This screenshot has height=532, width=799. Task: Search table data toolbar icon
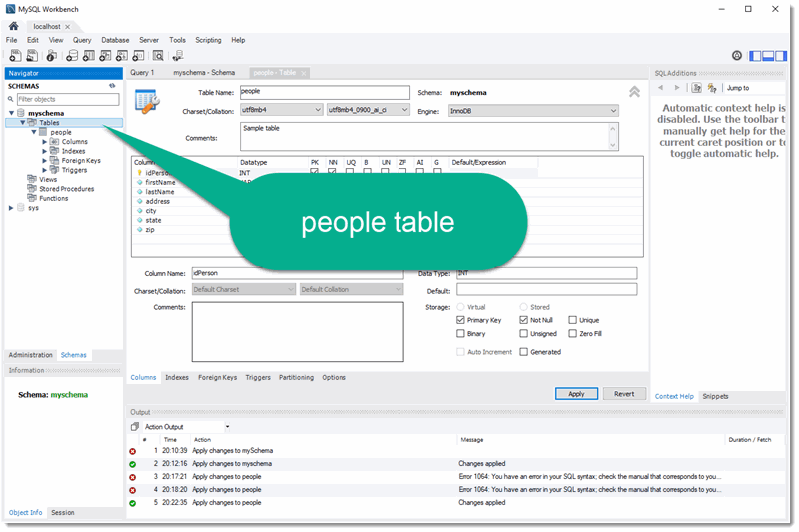pos(158,56)
